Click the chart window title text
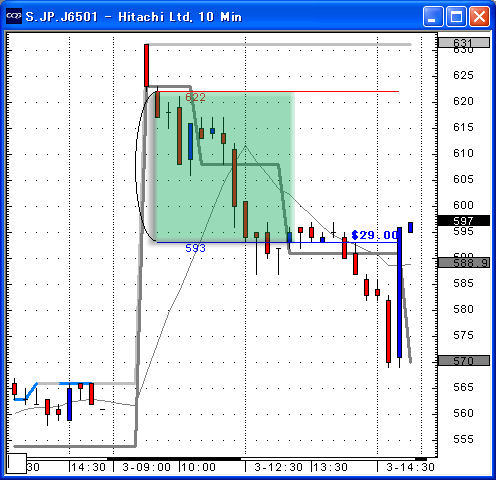Image resolution: width=496 pixels, height=480 pixels. click(134, 17)
